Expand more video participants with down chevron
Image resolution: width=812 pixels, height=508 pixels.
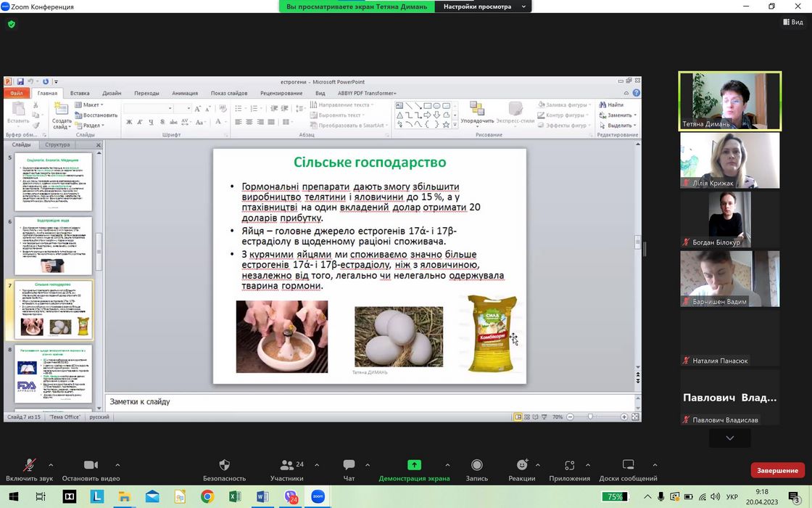(x=729, y=438)
